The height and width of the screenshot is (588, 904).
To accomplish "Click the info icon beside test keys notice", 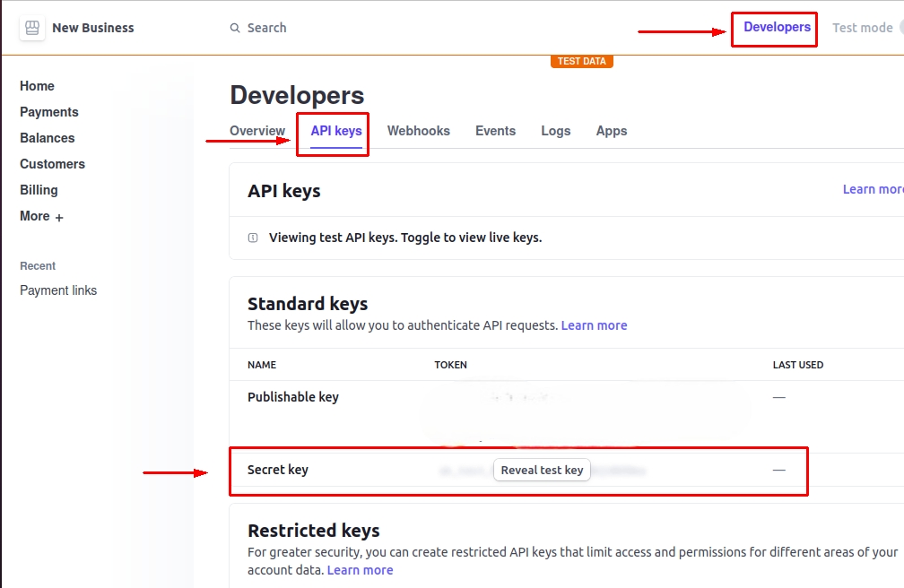I will click(253, 238).
